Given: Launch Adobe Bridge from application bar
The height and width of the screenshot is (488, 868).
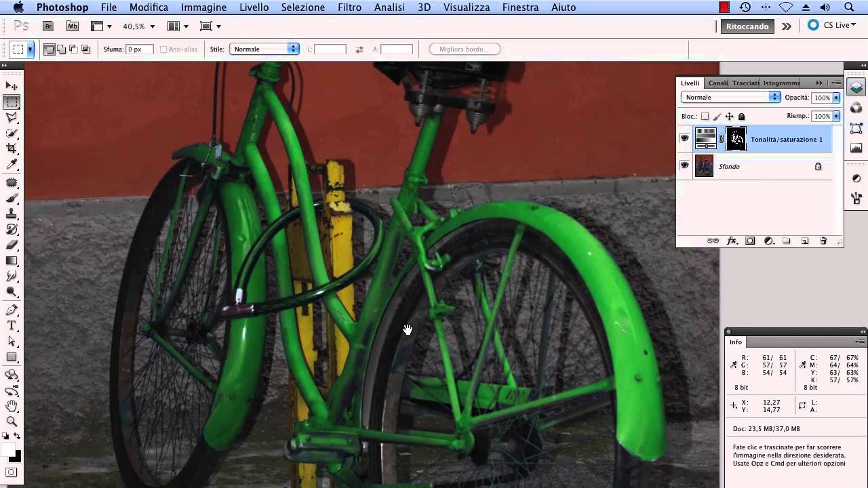Looking at the screenshot, I should (x=48, y=26).
